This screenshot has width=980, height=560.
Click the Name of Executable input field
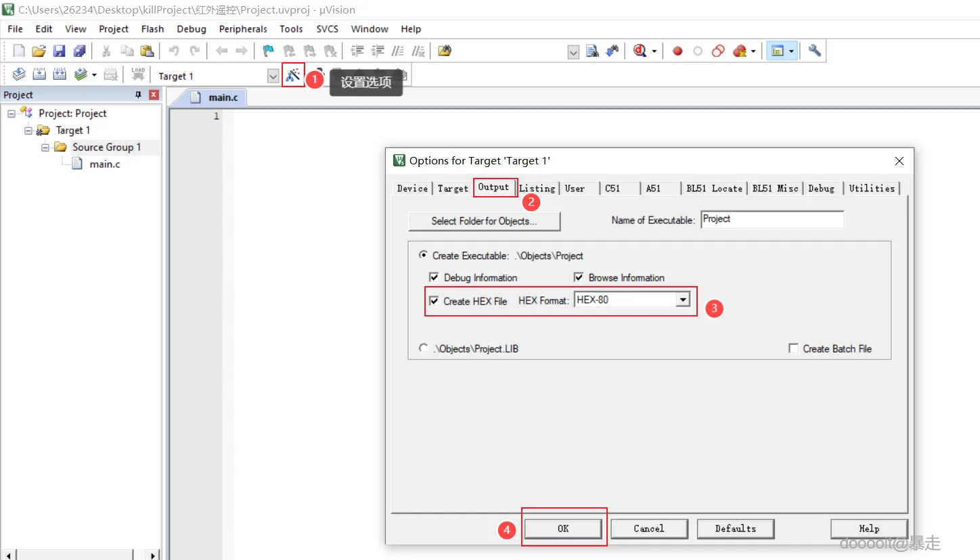(772, 220)
